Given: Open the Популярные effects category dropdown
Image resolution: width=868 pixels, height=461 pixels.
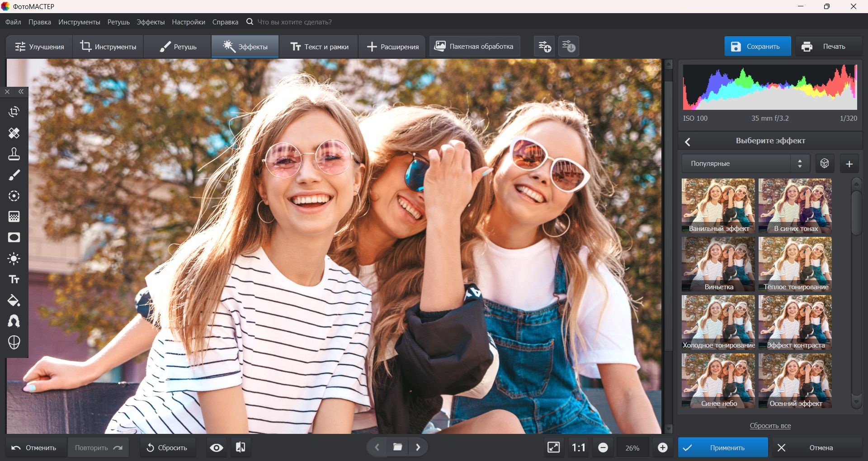Looking at the screenshot, I should pyautogui.click(x=745, y=164).
